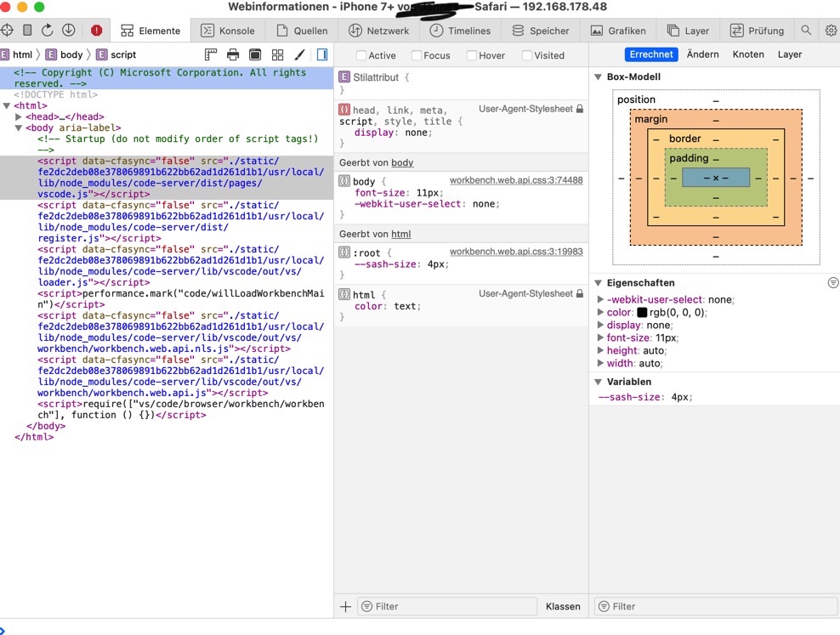Click the element selection crosshair icon
The image size is (840, 635).
point(7,30)
